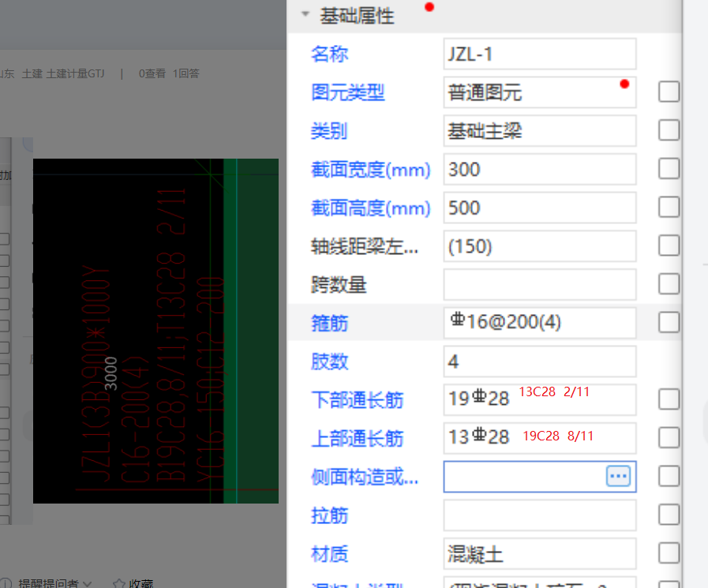This screenshot has height=588, width=708.
Task: Select the 名称 property label
Action: tap(329, 54)
